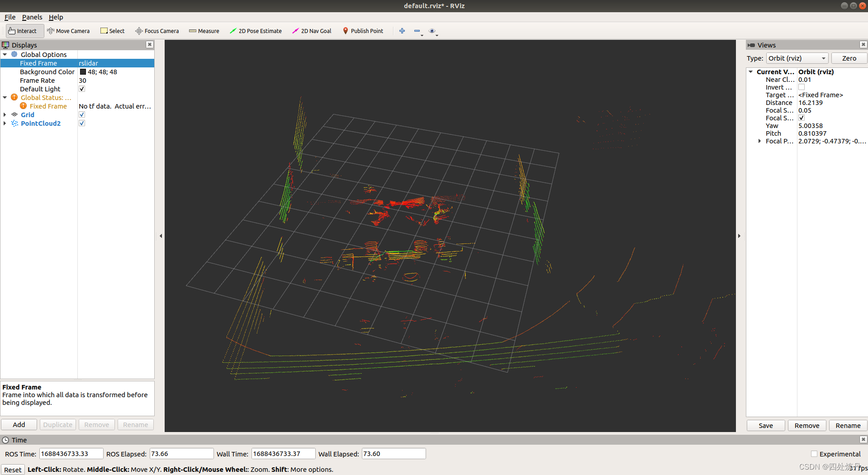Click the Wall Elapsed field
The image size is (868, 475).
394,453
